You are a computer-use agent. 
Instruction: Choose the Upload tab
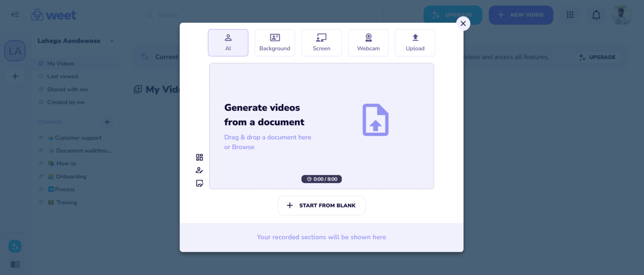click(415, 43)
